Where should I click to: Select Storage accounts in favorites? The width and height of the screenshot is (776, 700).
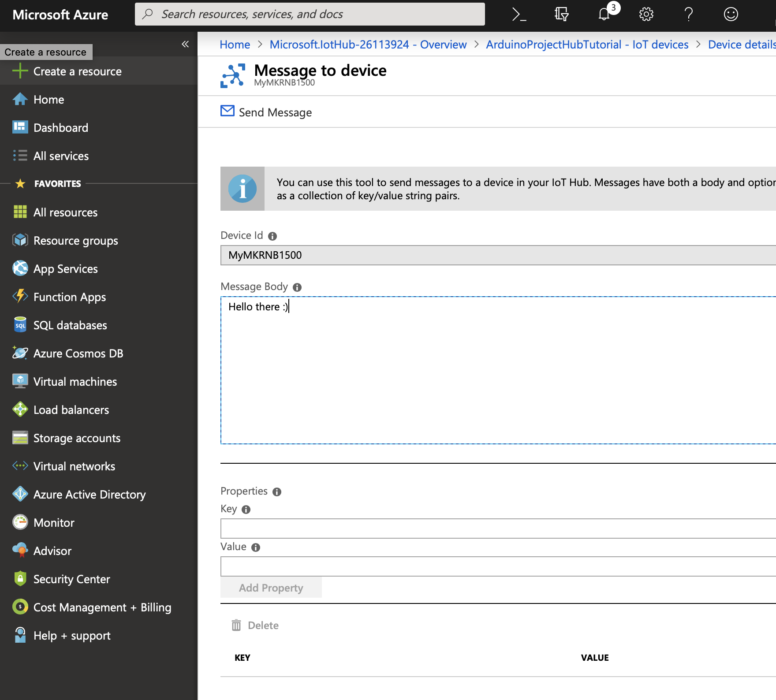(x=77, y=438)
